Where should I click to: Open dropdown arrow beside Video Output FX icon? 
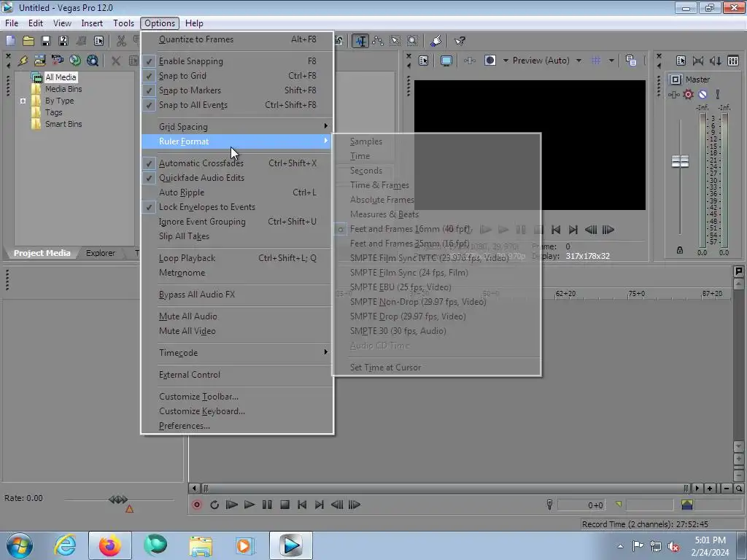506,61
